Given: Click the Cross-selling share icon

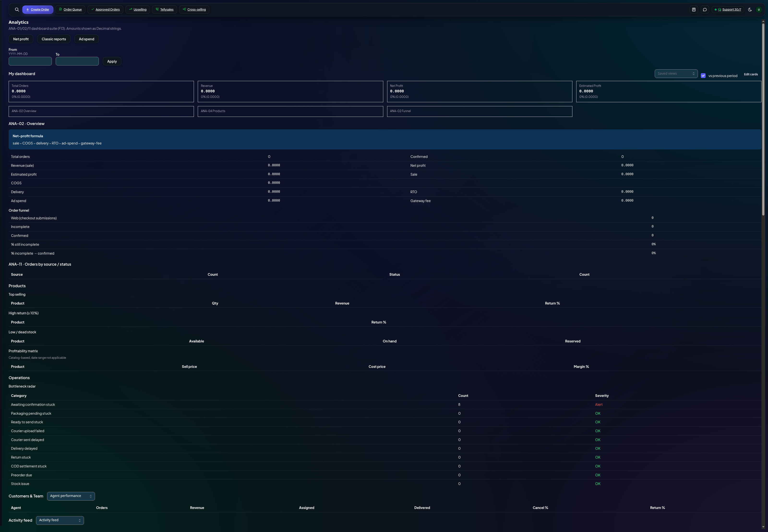Looking at the screenshot, I should 184,9.
